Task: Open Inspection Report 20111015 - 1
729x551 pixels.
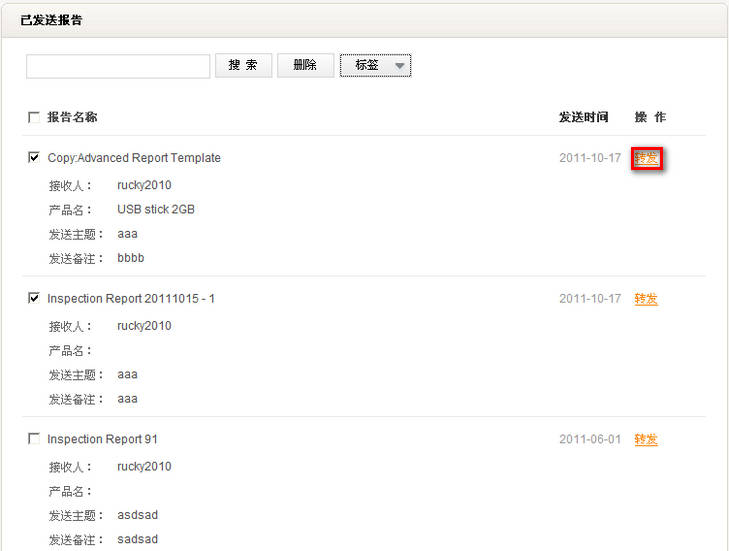Action: pos(131,299)
